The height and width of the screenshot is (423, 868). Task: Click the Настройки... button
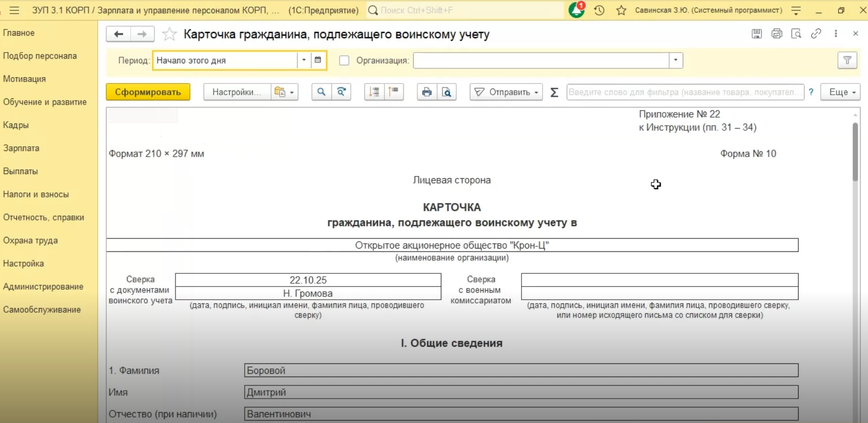(236, 92)
